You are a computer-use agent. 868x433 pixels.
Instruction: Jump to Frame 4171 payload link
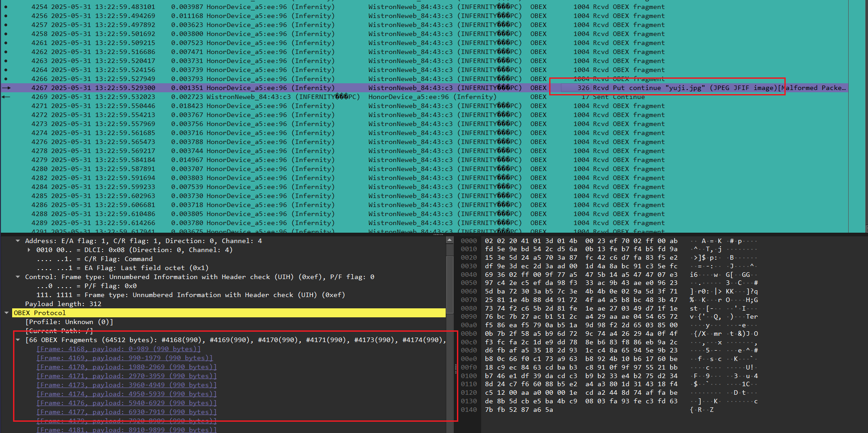[126, 376]
